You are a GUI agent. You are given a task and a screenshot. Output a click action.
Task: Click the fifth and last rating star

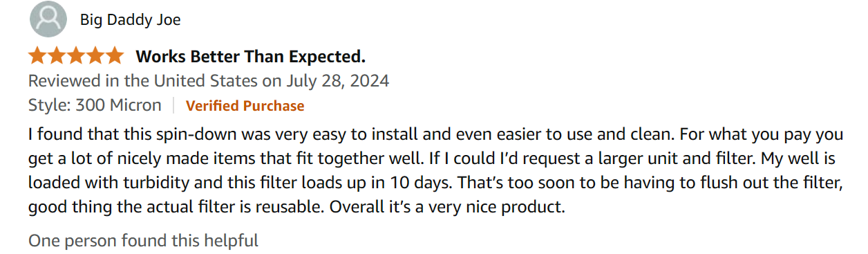click(x=115, y=56)
